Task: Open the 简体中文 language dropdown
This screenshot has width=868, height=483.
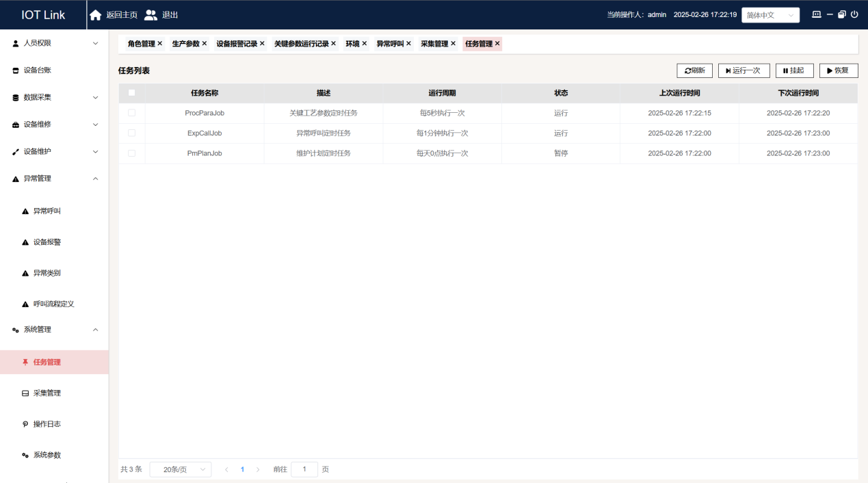Action: 770,15
